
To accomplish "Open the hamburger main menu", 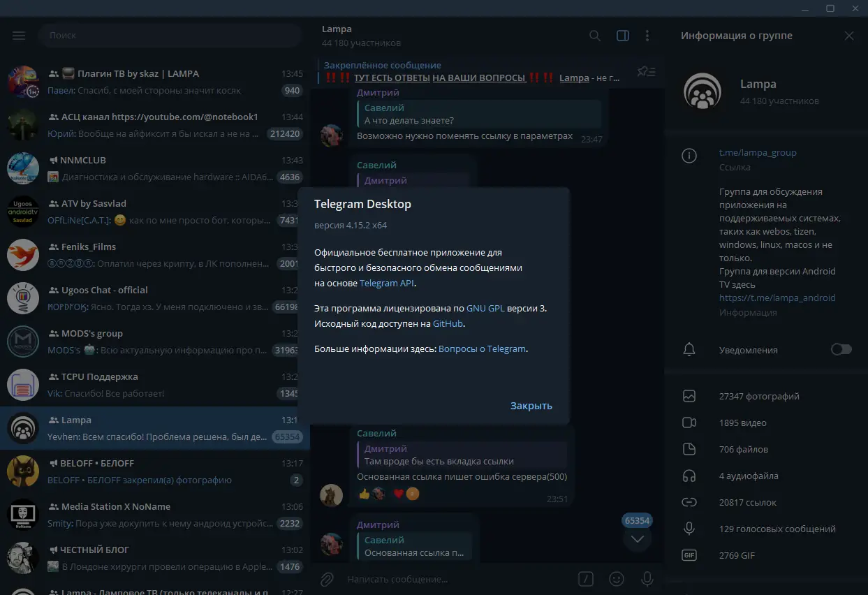I will (19, 36).
